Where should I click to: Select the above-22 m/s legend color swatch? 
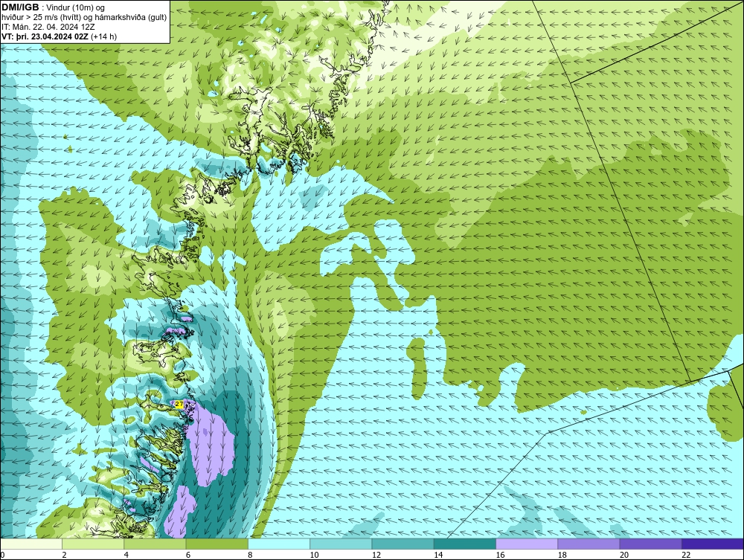point(713,544)
